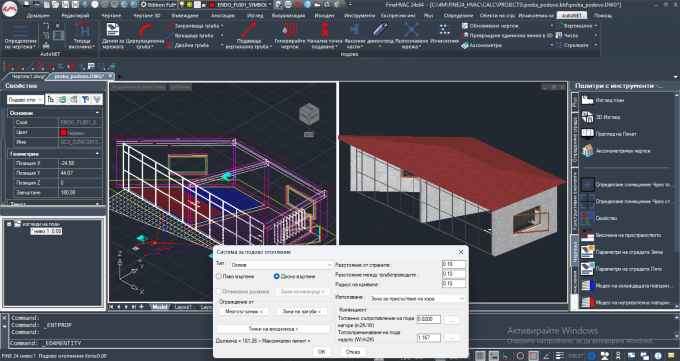Click OK in the floor heating dialog
This screenshot has width=680, height=361.
(321, 352)
